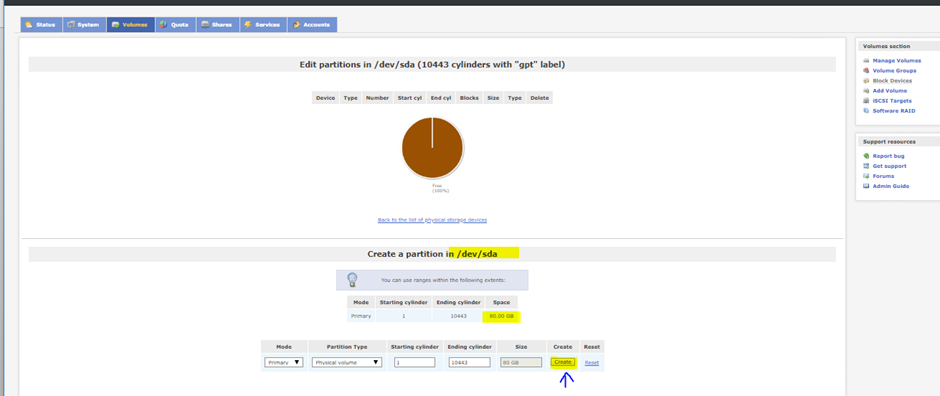
Task: Click the Get support icon
Action: 866,166
